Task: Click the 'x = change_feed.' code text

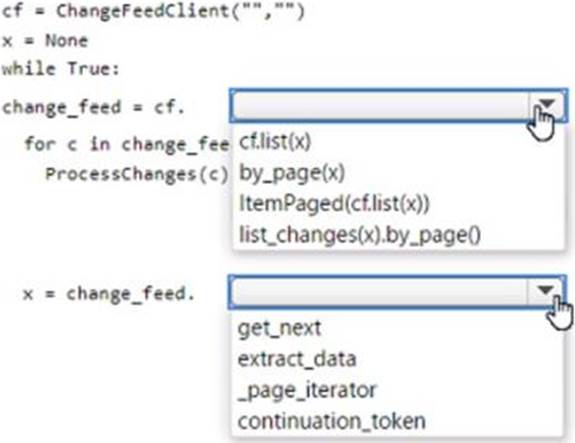Action: (109, 294)
